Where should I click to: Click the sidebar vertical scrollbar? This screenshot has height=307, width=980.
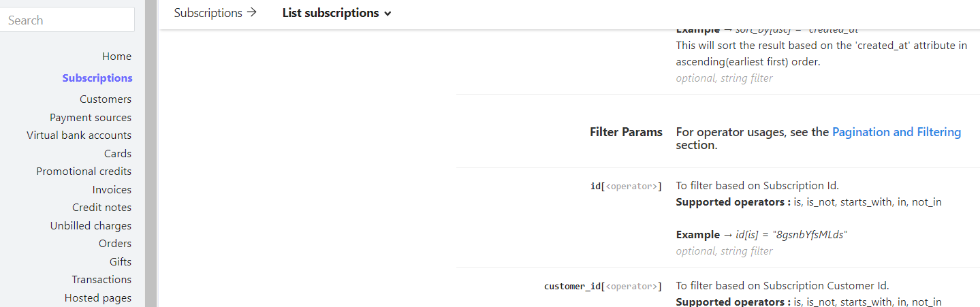pos(151,153)
